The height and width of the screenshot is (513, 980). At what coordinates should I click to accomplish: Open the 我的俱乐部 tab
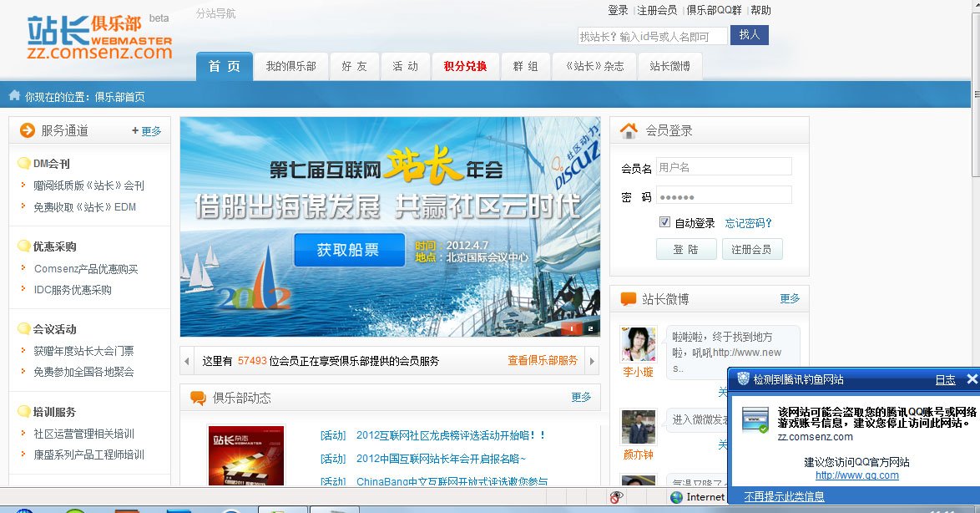[x=290, y=66]
